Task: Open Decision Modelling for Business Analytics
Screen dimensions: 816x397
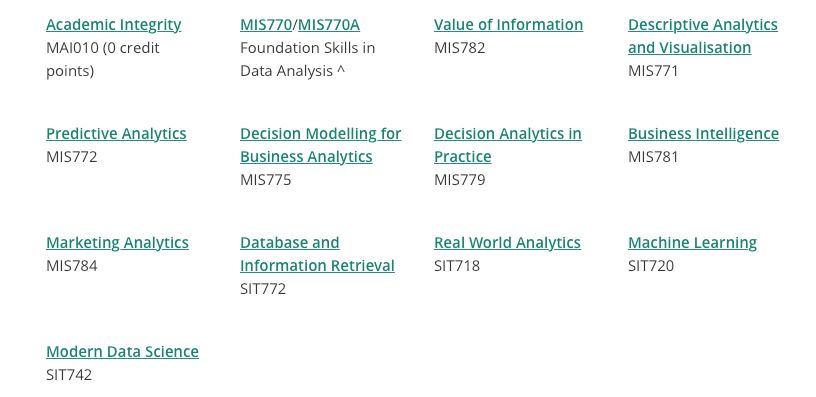Action: click(321, 145)
